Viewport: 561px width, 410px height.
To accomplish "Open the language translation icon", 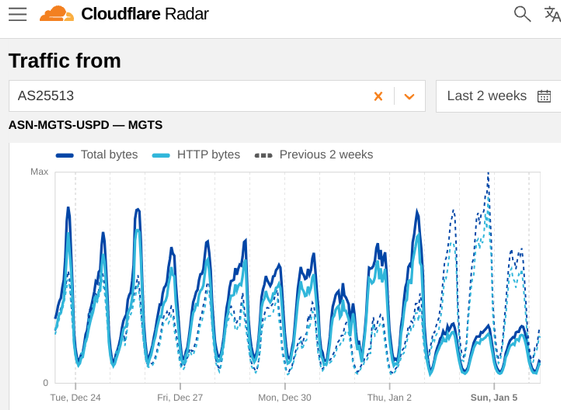I will click(552, 14).
